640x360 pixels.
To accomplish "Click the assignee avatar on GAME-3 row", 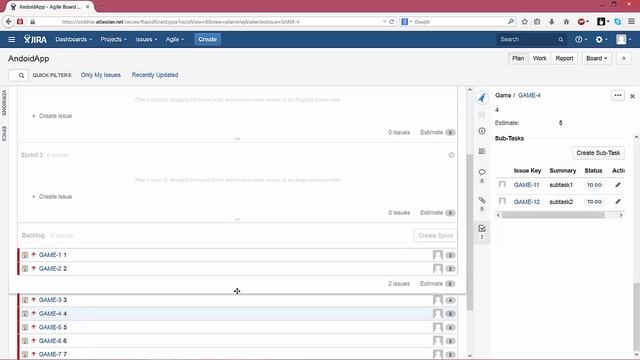I will (438, 300).
